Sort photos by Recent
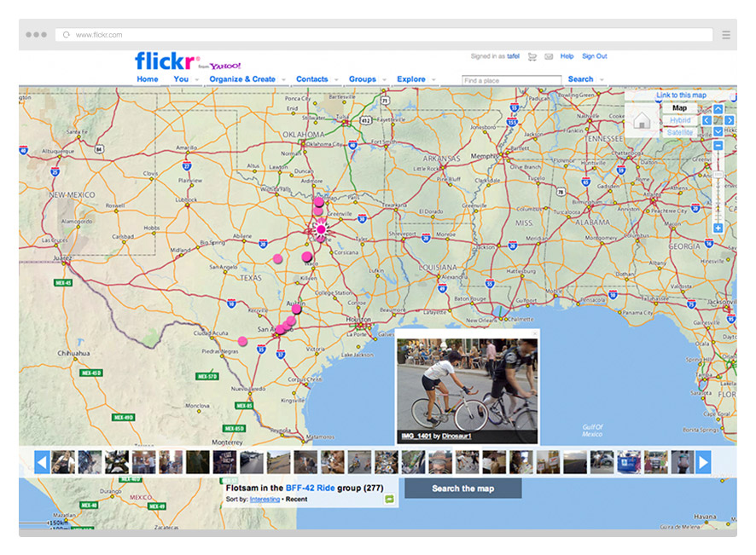 pyautogui.click(x=296, y=499)
